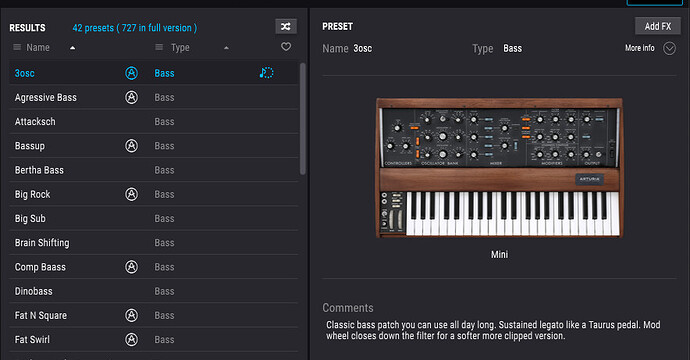Image resolution: width=690 pixels, height=360 pixels.
Task: Click the preset Type value Bass
Action: [513, 48]
